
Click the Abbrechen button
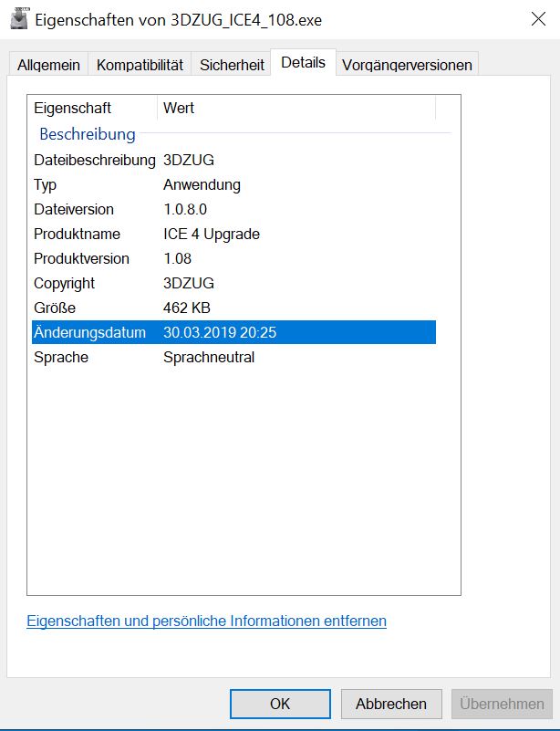point(391,704)
